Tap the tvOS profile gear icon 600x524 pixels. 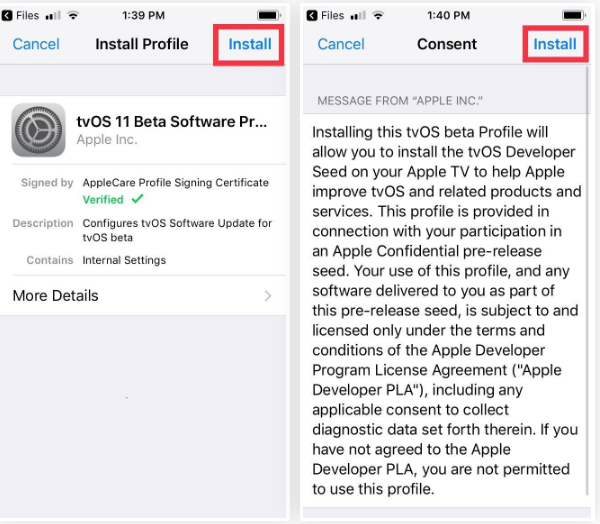click(39, 131)
